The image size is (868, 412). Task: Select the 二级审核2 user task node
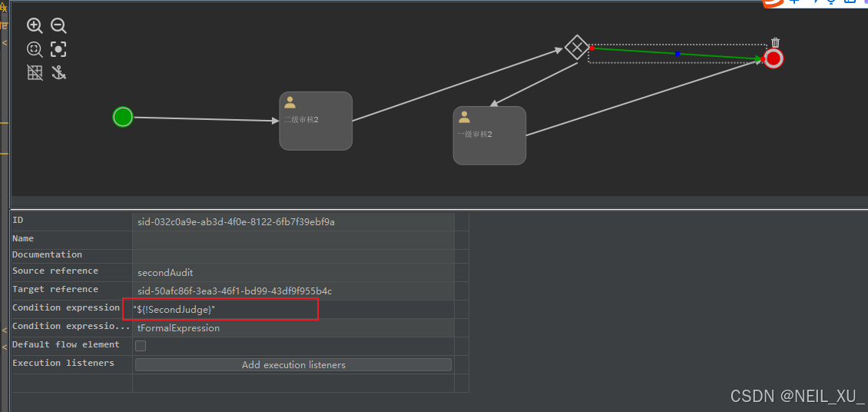coord(316,121)
